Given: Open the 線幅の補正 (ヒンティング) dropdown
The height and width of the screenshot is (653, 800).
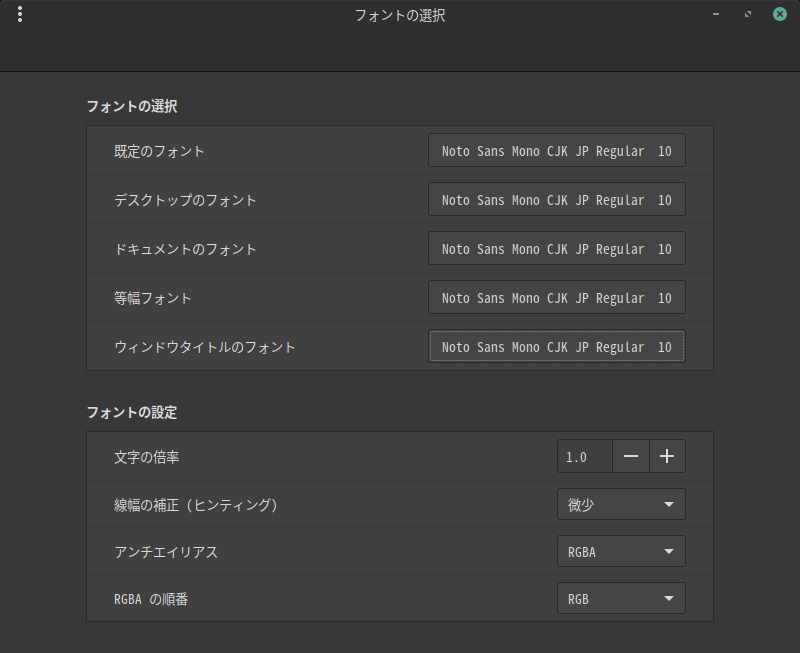Looking at the screenshot, I should click(x=621, y=504).
